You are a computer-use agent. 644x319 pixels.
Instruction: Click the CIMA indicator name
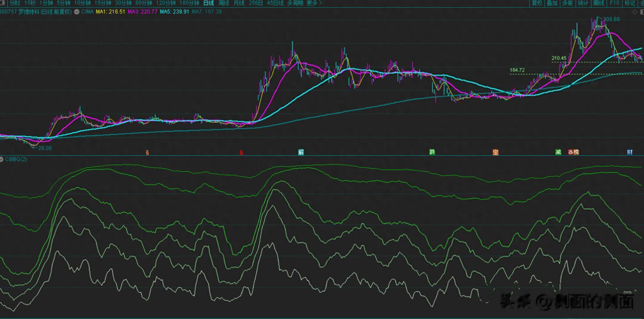[87, 12]
